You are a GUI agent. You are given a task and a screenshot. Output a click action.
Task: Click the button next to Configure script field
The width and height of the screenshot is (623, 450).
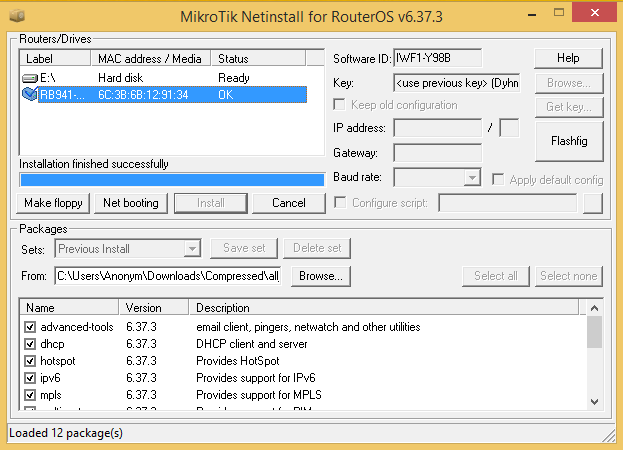point(593,203)
